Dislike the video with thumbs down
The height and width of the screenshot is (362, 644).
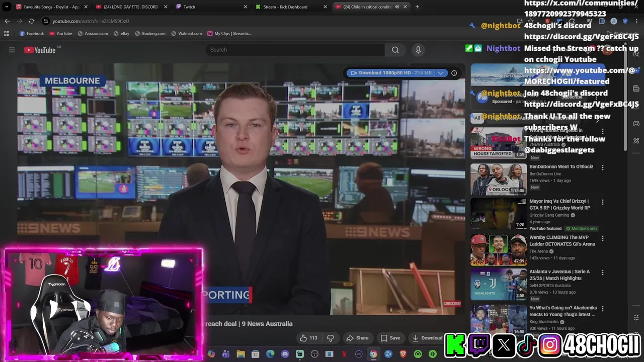pyautogui.click(x=331, y=338)
